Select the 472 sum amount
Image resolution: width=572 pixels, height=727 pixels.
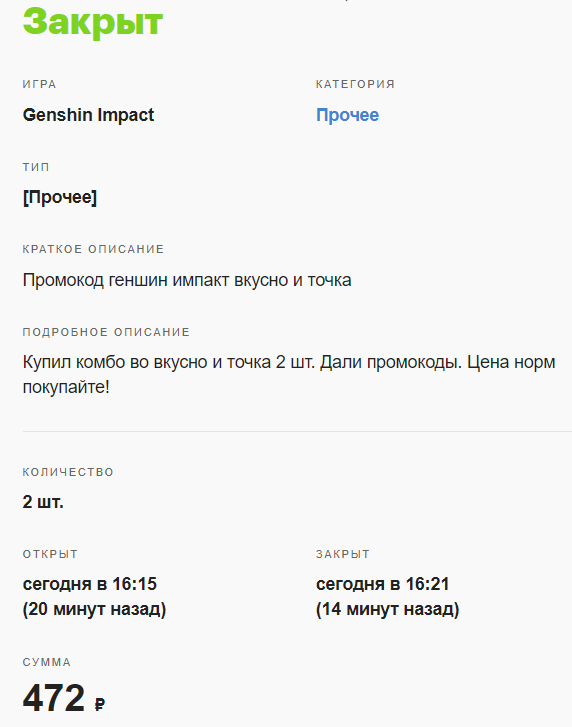53,698
